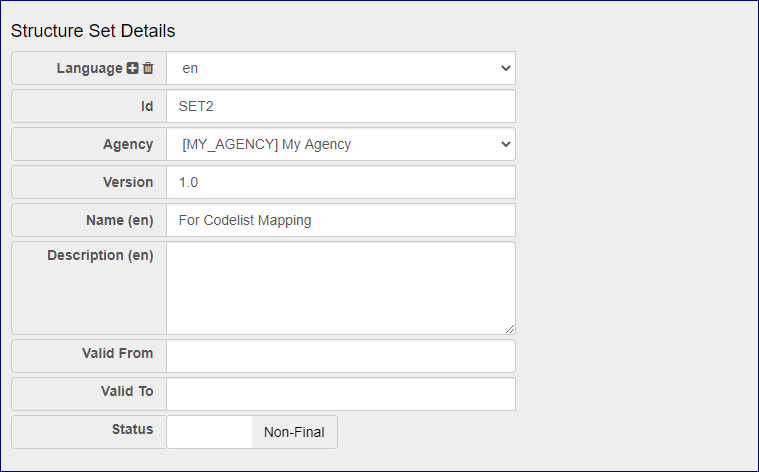
Task: Click the Name (en) label
Action: 113,220
